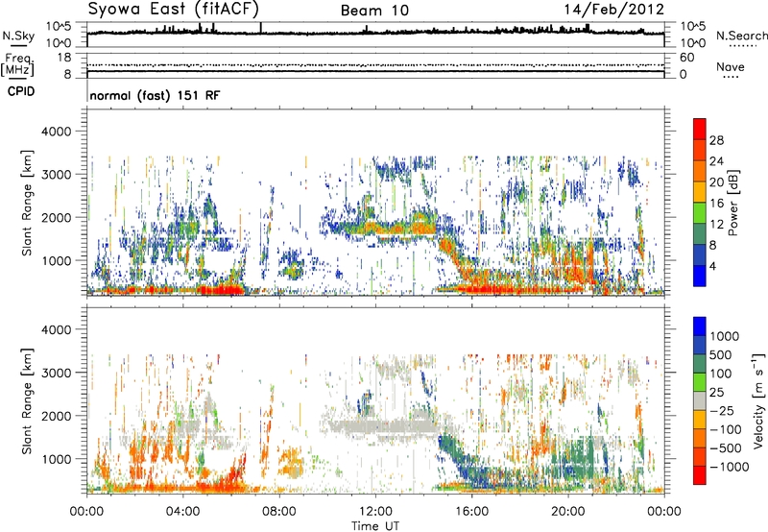This screenshot has width=768, height=532.
Task: Pick the teal 100–500 Velocity colorbar segment
Action: point(700,364)
